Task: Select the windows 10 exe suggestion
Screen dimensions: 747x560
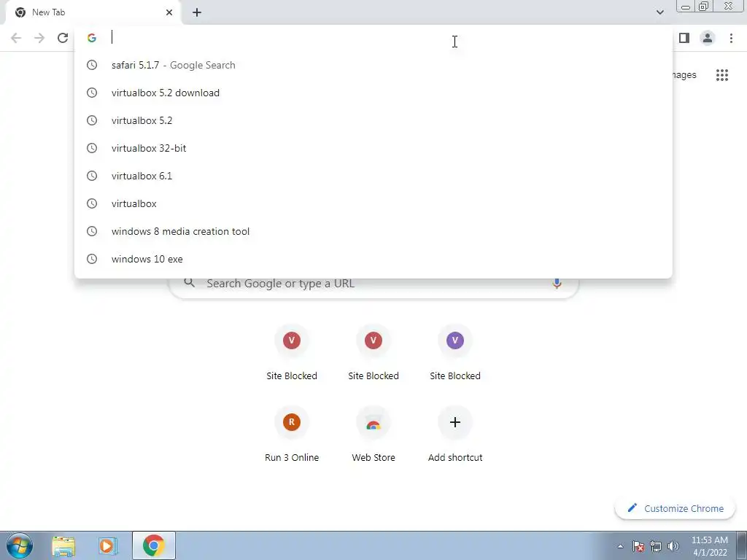Action: 373,259
